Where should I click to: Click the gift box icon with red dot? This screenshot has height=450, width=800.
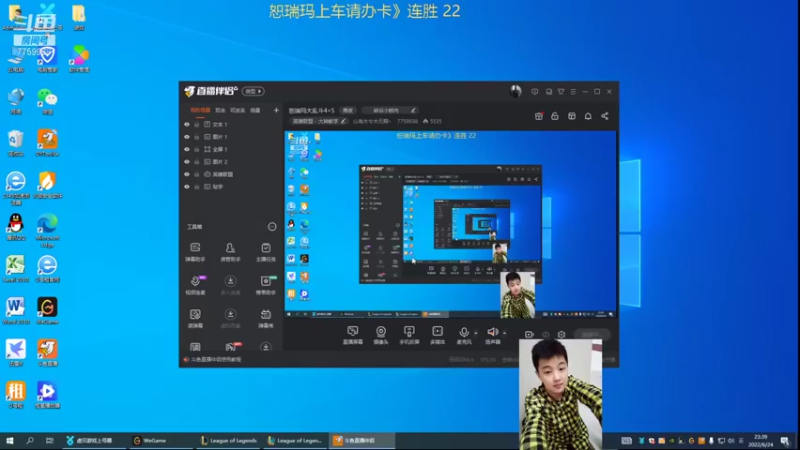coord(539,116)
